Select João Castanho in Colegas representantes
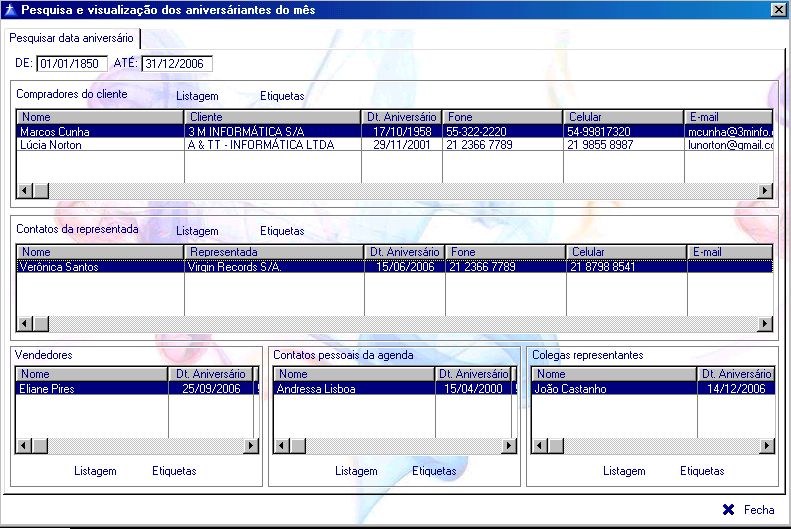 (614, 389)
